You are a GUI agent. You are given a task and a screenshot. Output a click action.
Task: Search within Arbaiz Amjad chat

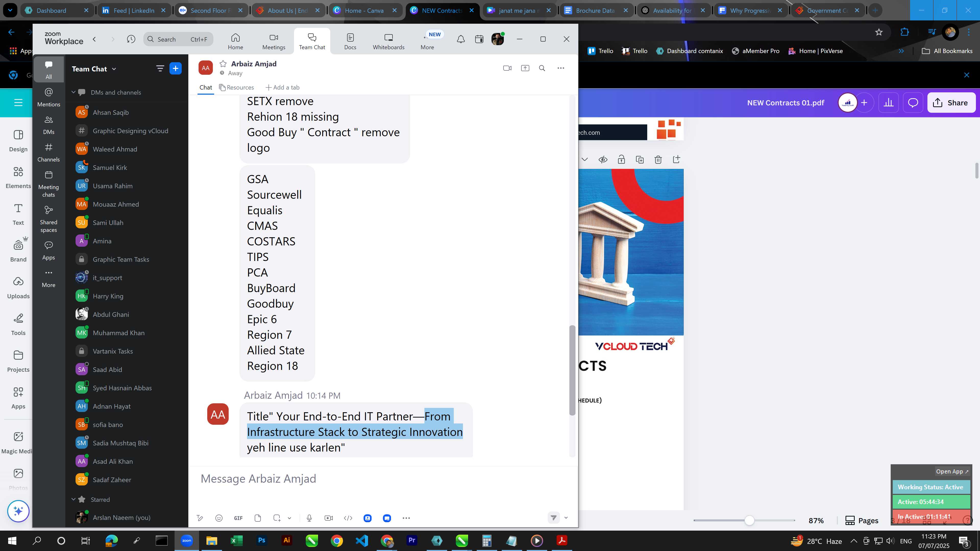pyautogui.click(x=542, y=68)
